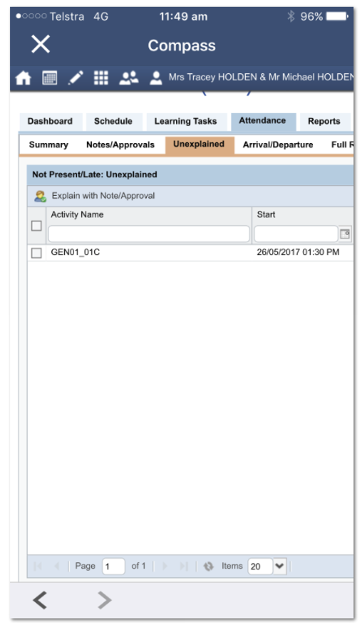Open the grid apps menu icon
Viewport: 364px width, 623px height.
point(101,78)
